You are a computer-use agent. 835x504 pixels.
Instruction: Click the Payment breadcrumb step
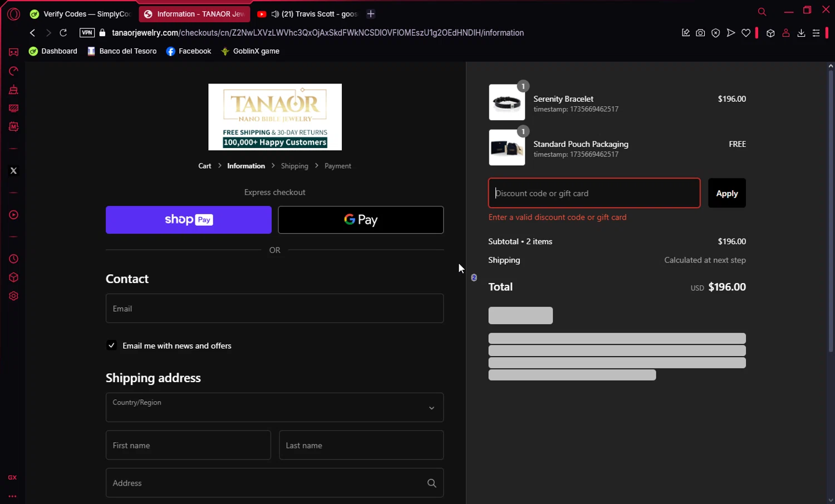338,166
